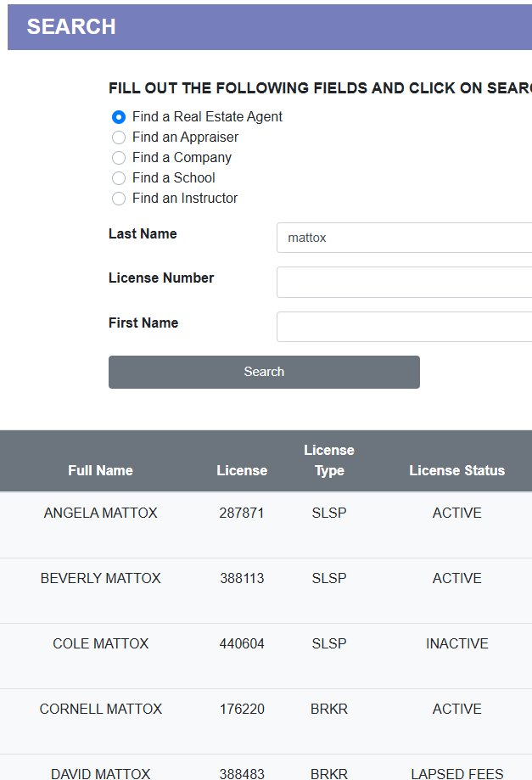Click license number 176220

[x=242, y=709]
